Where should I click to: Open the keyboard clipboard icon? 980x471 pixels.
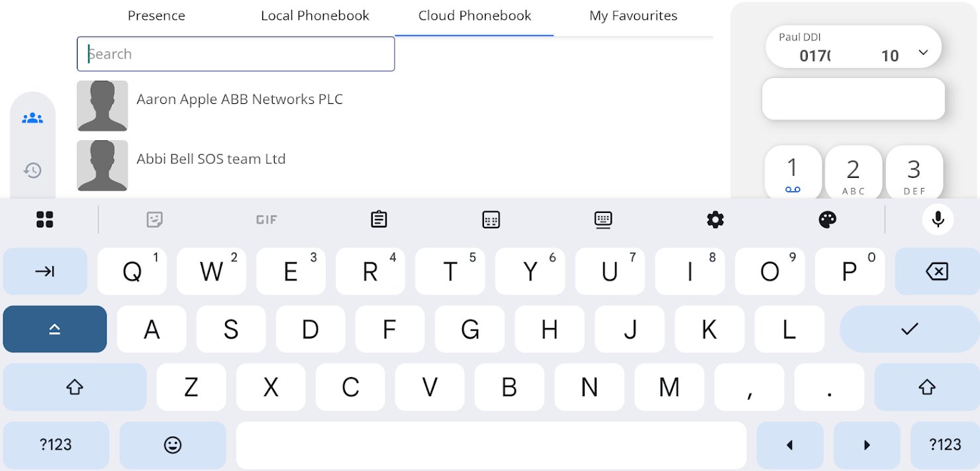point(379,220)
